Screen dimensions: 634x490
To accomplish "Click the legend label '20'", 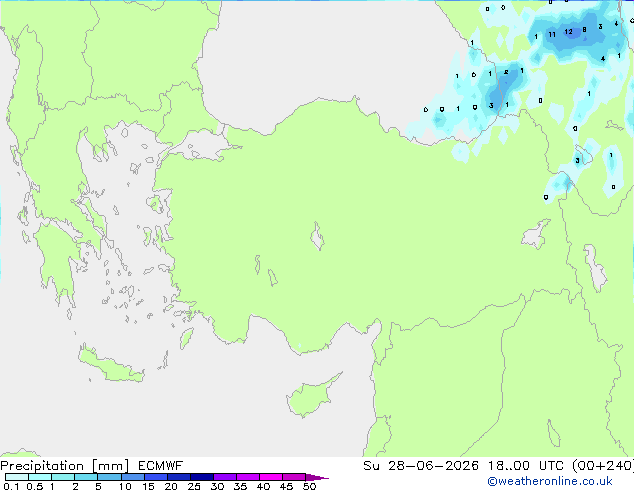I will (x=171, y=486).
